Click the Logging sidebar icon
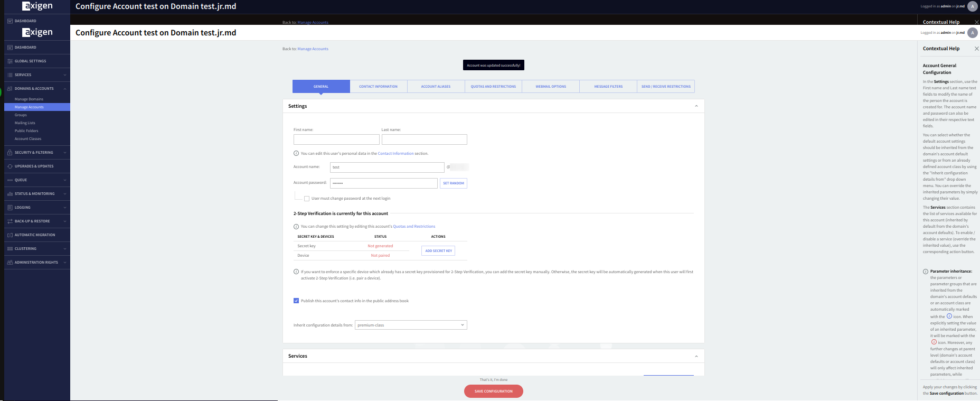Image resolution: width=980 pixels, height=401 pixels. pos(10,208)
